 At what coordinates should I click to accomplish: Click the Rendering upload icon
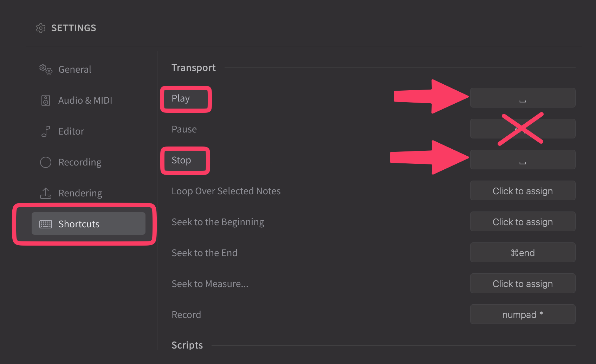coord(46,193)
